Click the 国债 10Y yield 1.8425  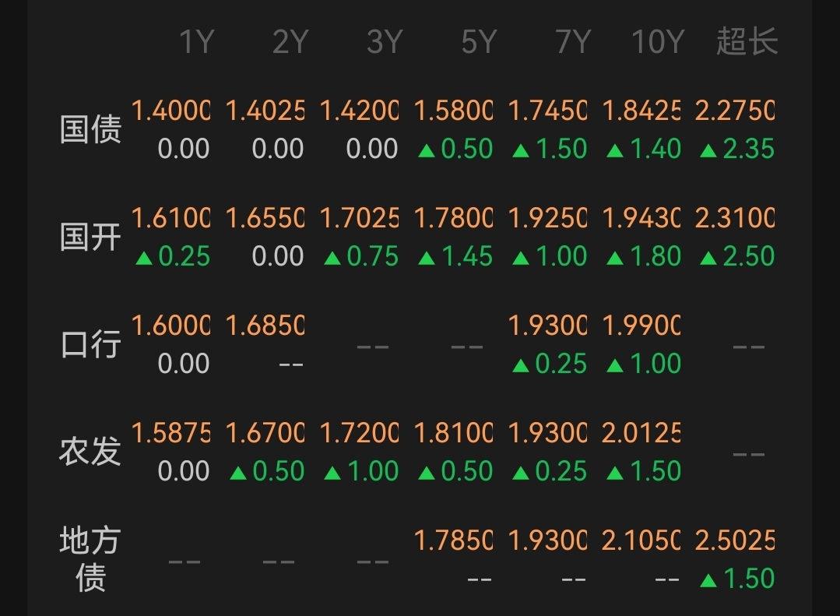coord(641,111)
